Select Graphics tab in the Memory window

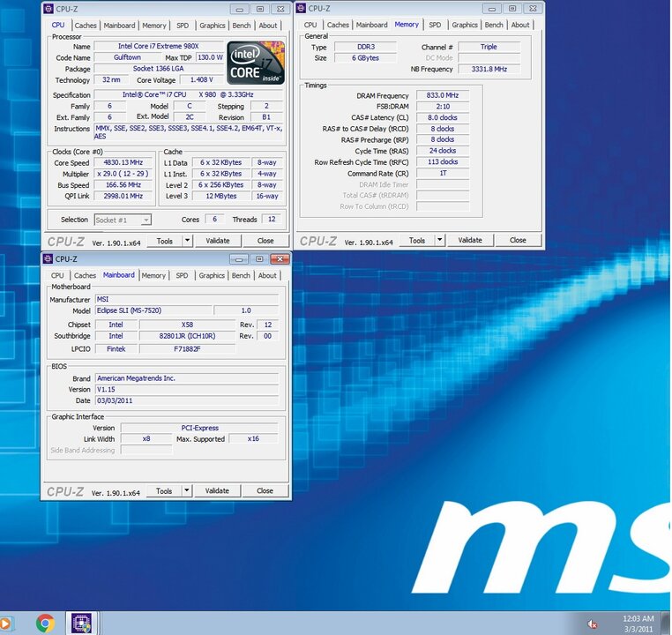(x=465, y=25)
